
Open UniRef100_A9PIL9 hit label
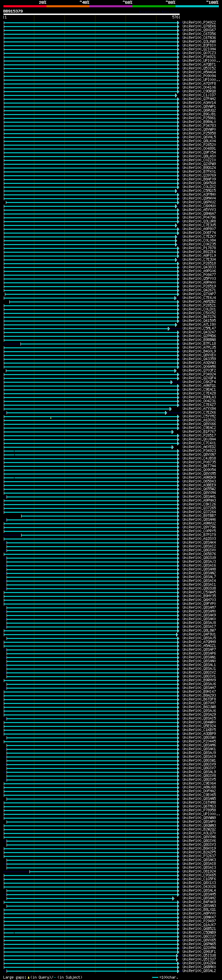coord(199,256)
